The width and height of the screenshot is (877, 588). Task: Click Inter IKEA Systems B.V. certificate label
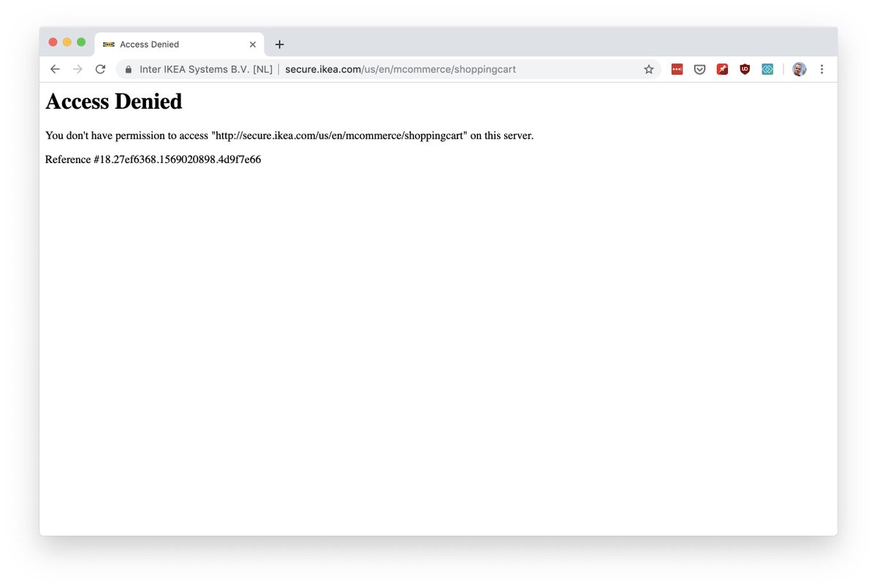(x=206, y=69)
